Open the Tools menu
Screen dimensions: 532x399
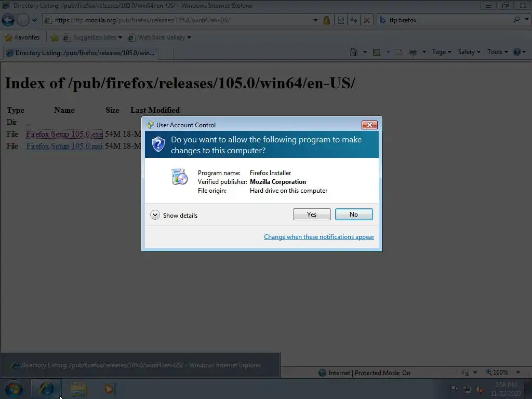point(497,52)
